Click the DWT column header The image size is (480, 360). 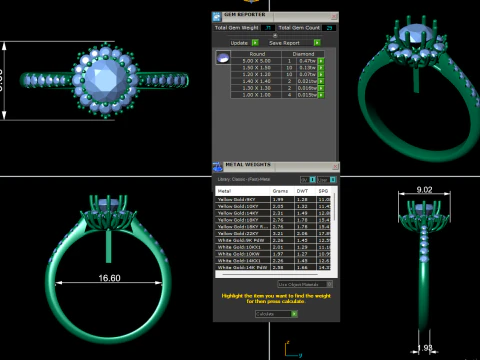(305, 191)
